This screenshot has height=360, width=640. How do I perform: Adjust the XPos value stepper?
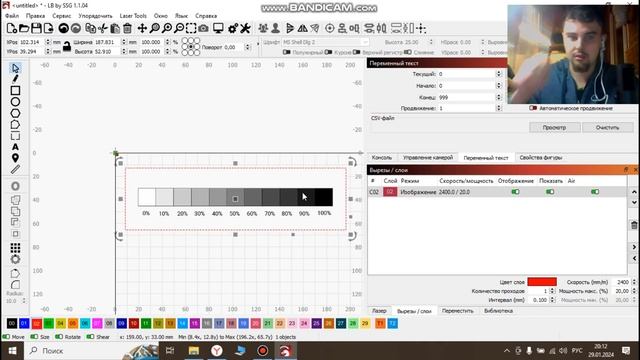(48, 42)
